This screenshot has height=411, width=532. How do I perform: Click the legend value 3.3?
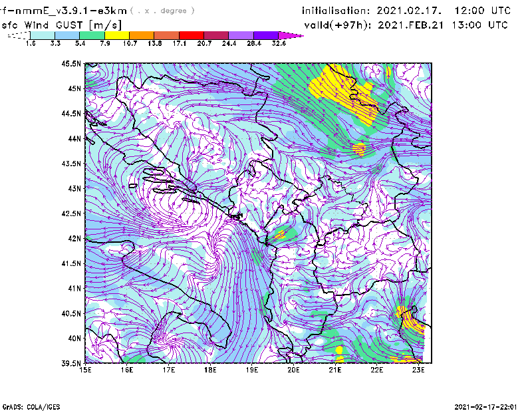pyautogui.click(x=55, y=43)
